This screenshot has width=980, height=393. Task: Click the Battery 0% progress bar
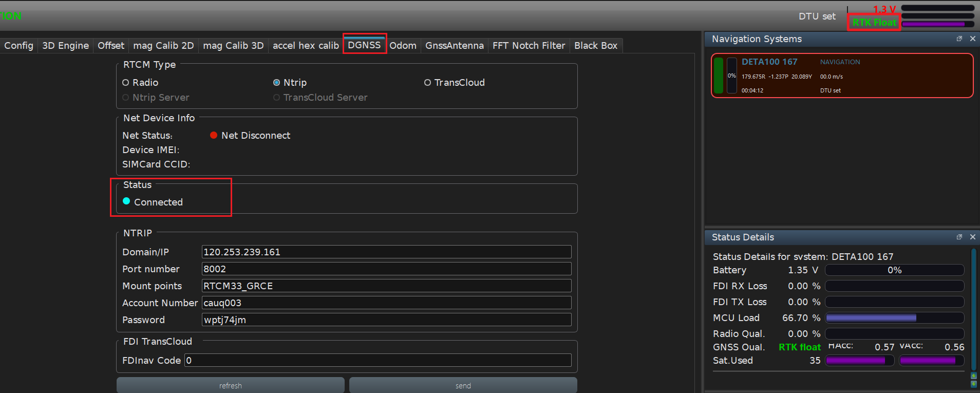point(894,270)
